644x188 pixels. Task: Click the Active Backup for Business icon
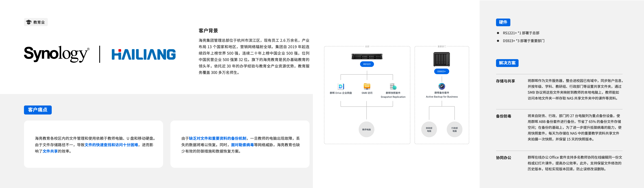(442, 86)
